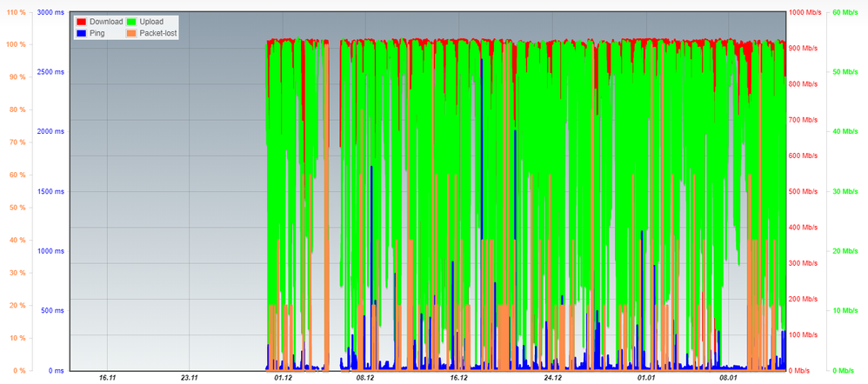Click the 500 ms ping axis label
Image resolution: width=868 pixels, height=384 pixels.
[52, 311]
